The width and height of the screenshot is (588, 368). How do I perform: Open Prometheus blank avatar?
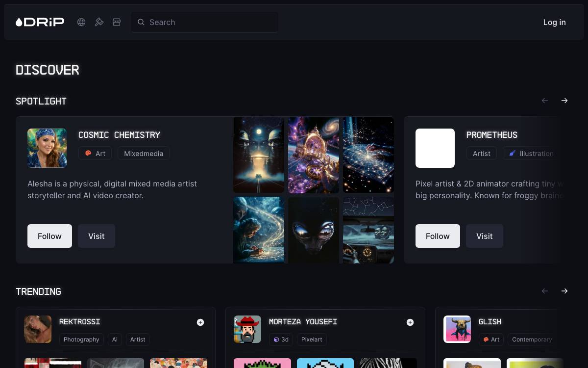(x=435, y=148)
